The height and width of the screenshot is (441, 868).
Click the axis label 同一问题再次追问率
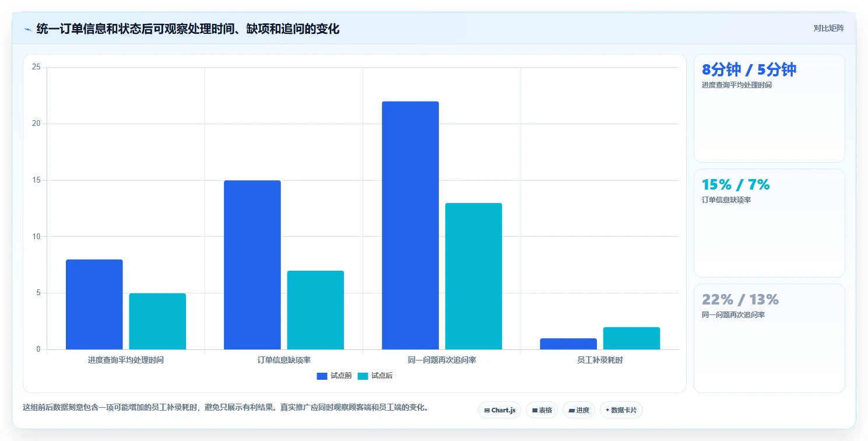pyautogui.click(x=442, y=360)
